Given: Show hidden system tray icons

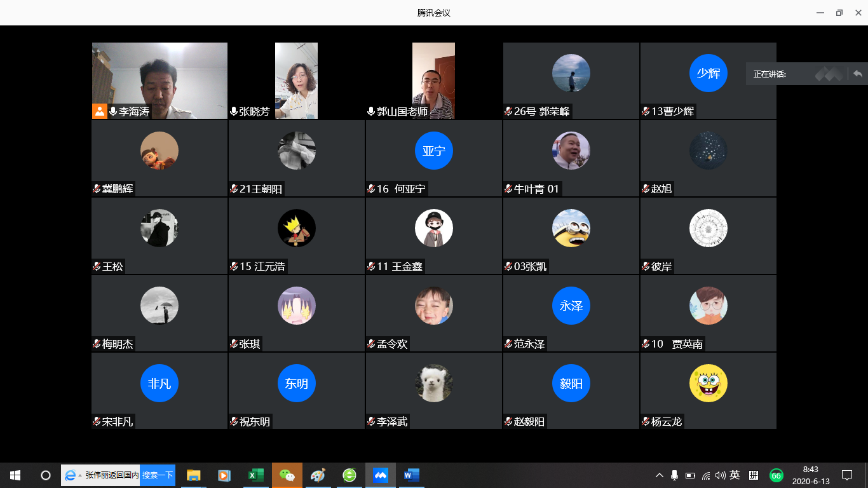Looking at the screenshot, I should tap(659, 475).
